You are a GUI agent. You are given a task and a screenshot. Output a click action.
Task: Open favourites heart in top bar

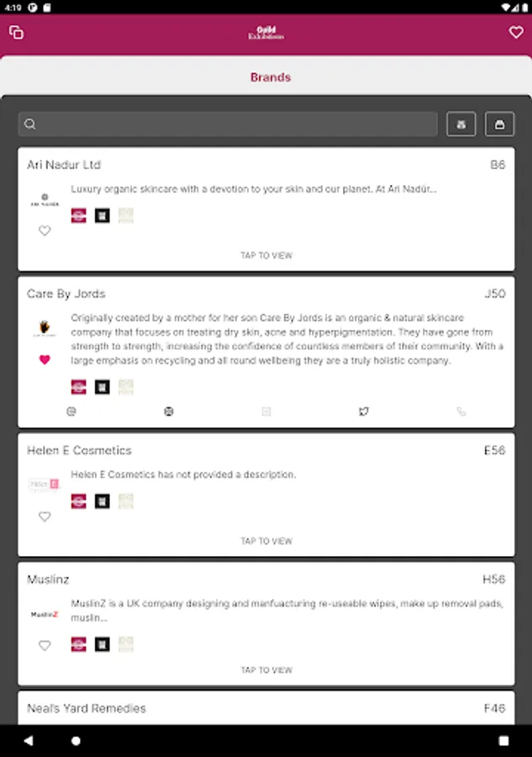point(515,32)
